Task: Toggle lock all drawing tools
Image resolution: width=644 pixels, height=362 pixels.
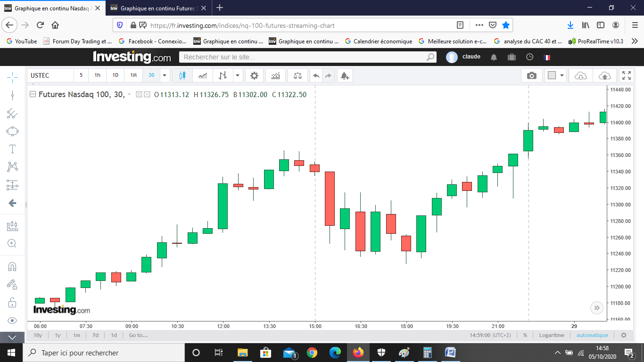Action: [12, 302]
